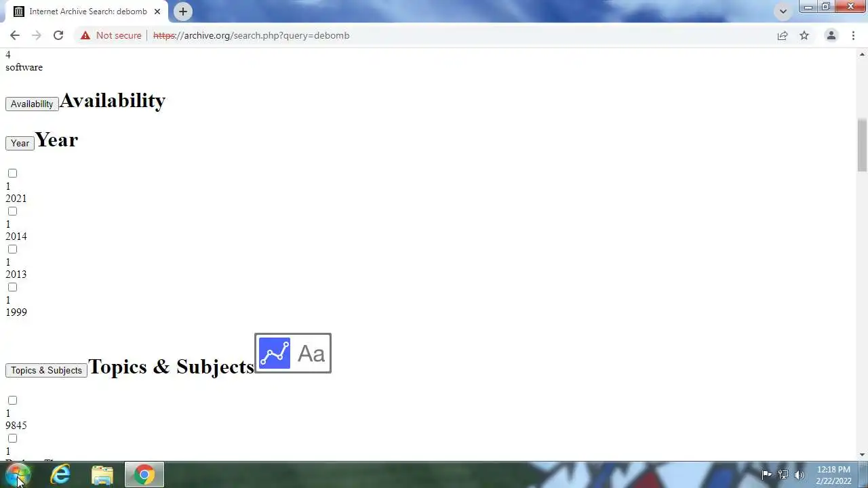Check the 9845 topic checkbox

tap(12, 401)
